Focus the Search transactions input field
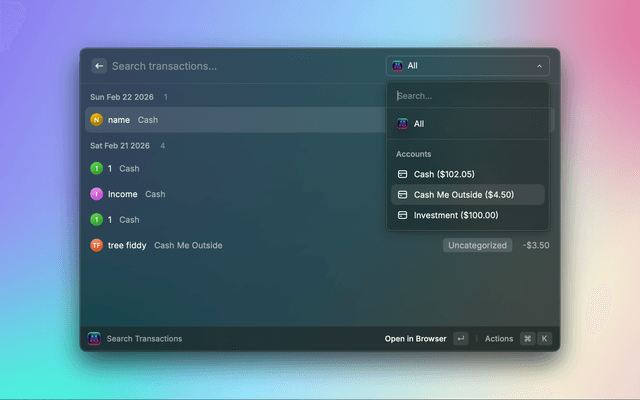 [x=240, y=66]
